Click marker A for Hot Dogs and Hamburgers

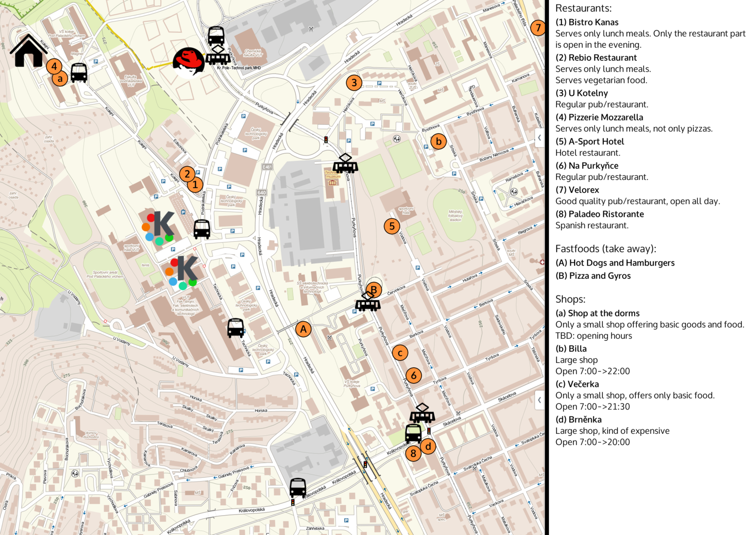303,329
